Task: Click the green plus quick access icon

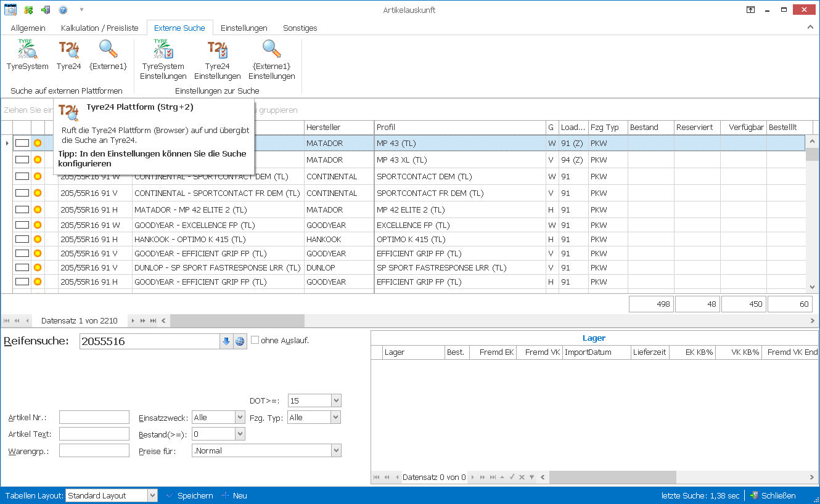Action: click(x=28, y=10)
